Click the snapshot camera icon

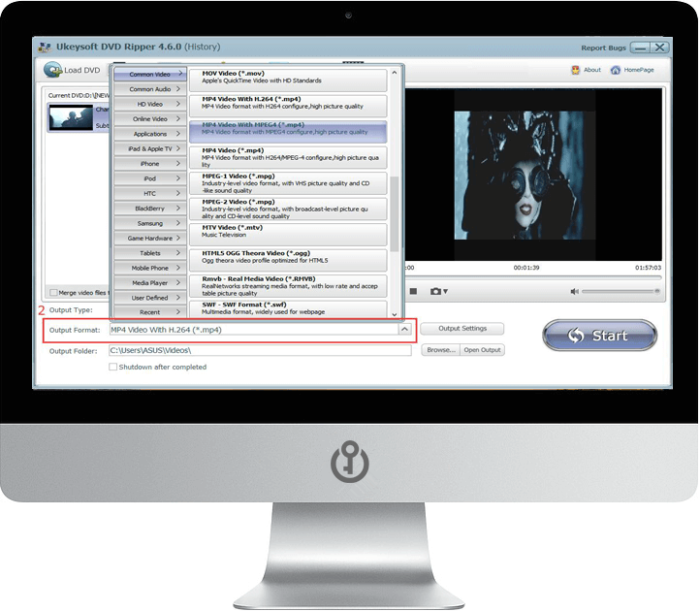coord(435,291)
